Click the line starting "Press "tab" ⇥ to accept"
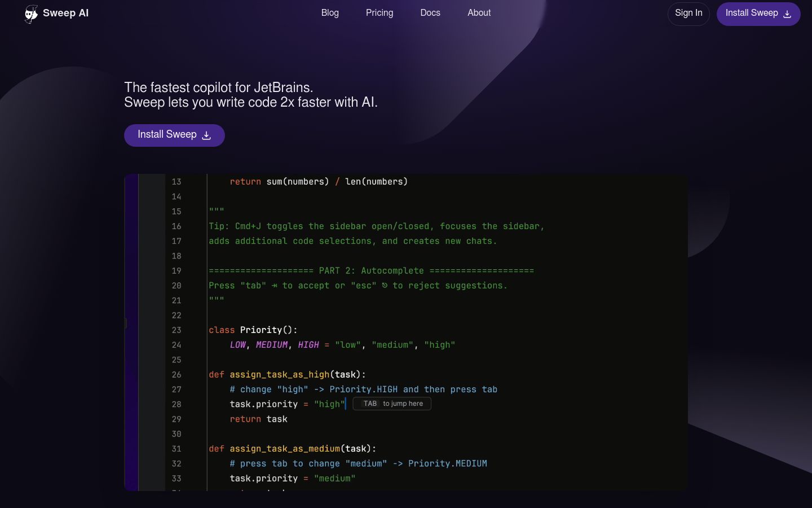Image resolution: width=812 pixels, height=508 pixels. tap(358, 286)
